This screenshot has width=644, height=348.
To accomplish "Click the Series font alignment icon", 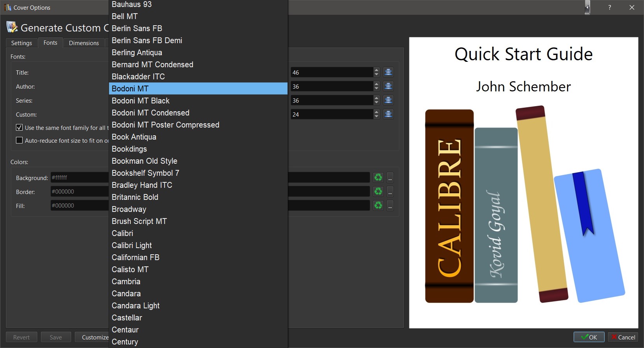I will [x=388, y=100].
